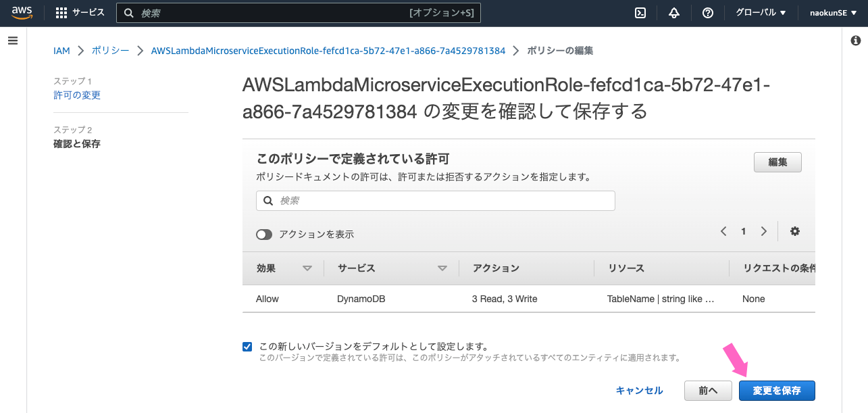Click the IAM breadcrumb link
Image resolution: width=868 pixels, height=413 pixels.
(61, 51)
